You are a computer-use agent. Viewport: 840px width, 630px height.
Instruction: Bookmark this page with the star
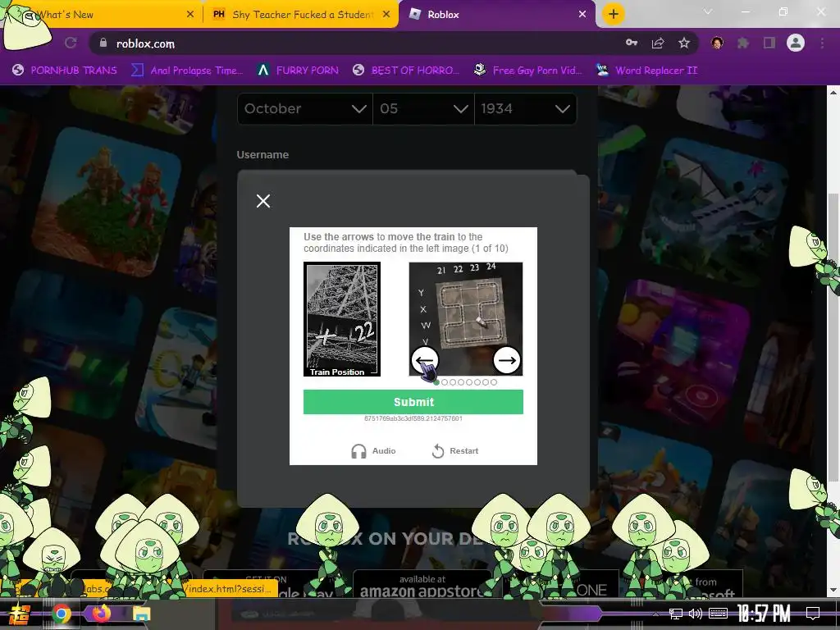click(x=684, y=43)
